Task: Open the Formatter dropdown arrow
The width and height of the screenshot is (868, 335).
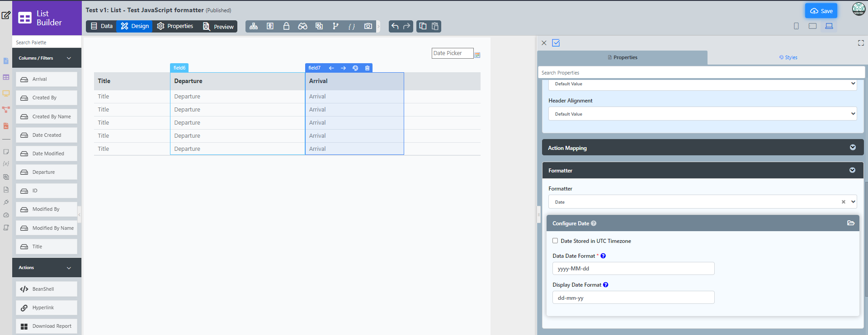Action: (853, 202)
